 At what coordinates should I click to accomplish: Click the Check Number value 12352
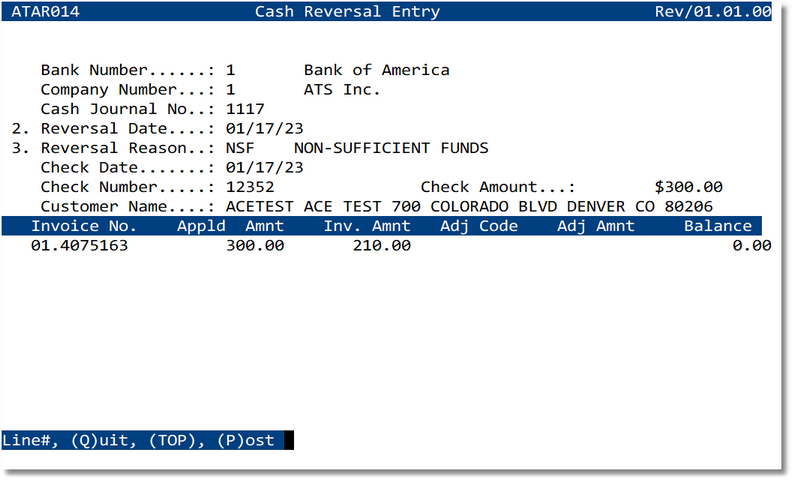click(x=250, y=187)
